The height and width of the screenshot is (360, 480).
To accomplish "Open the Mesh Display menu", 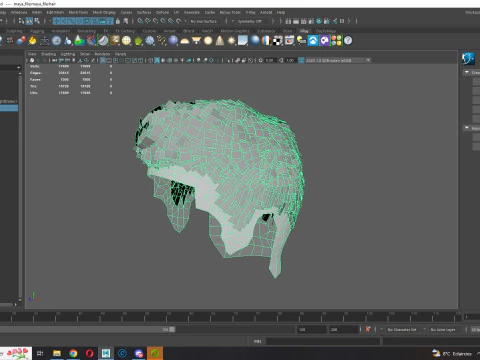I will coord(104,12).
